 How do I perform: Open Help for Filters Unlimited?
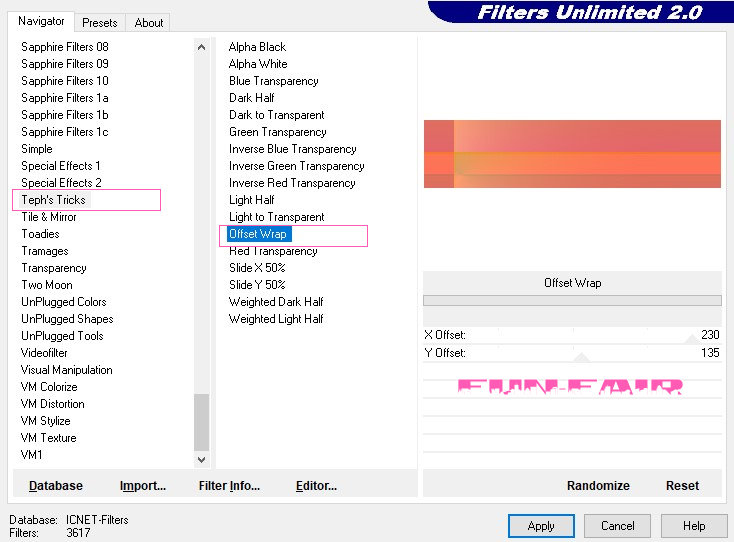[694, 525]
